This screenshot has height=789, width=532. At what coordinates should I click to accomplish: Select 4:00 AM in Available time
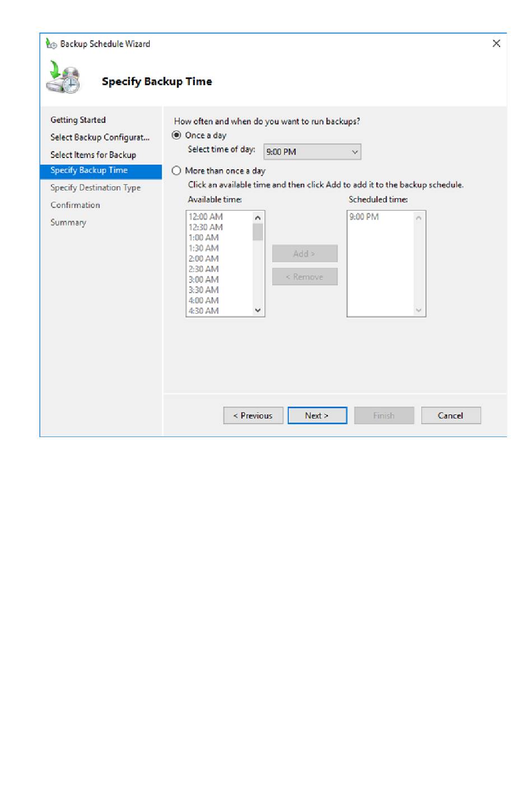(204, 300)
